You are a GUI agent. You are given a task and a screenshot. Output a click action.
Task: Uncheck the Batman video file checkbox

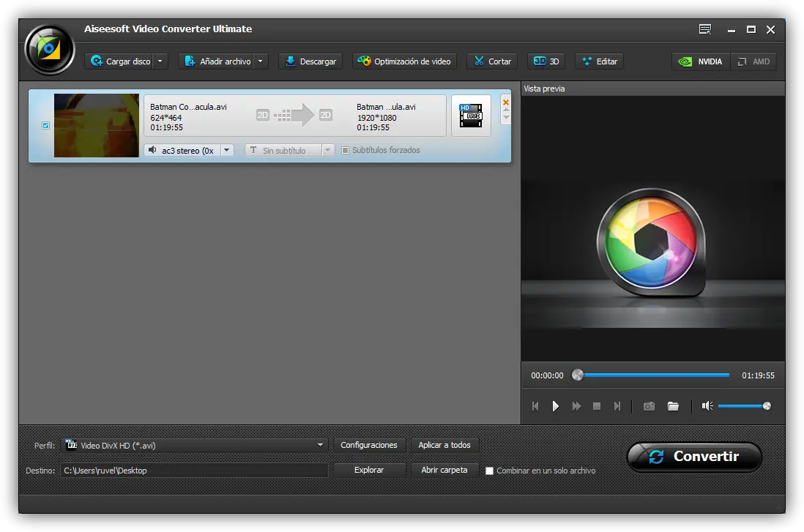coord(46,125)
